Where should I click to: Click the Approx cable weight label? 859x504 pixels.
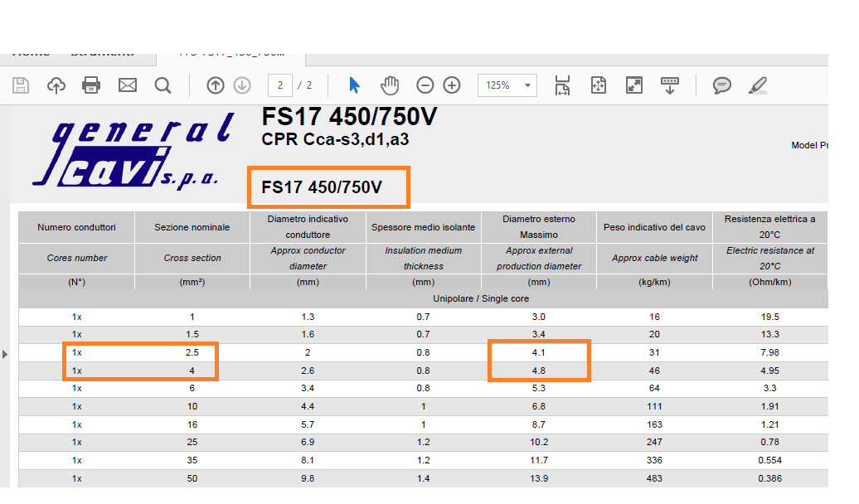(655, 258)
